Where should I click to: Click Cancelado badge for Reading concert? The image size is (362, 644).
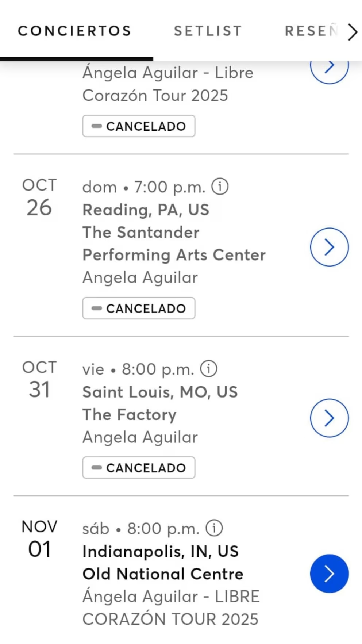pos(139,308)
